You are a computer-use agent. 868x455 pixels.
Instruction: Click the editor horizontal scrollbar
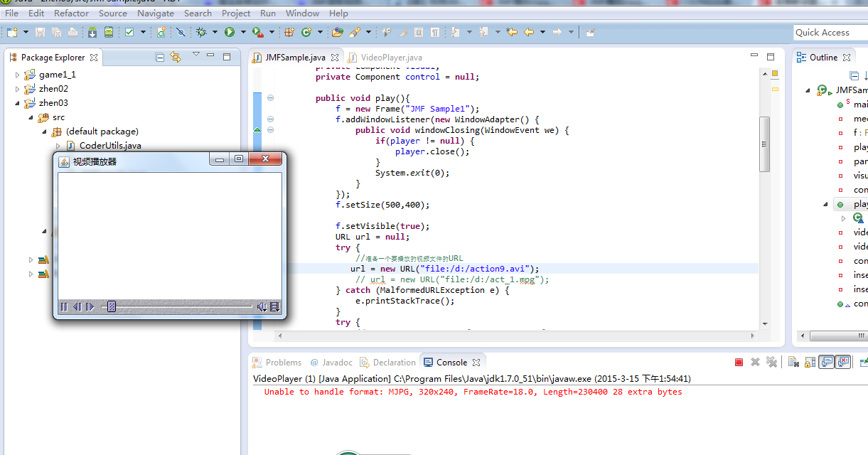tap(518, 334)
